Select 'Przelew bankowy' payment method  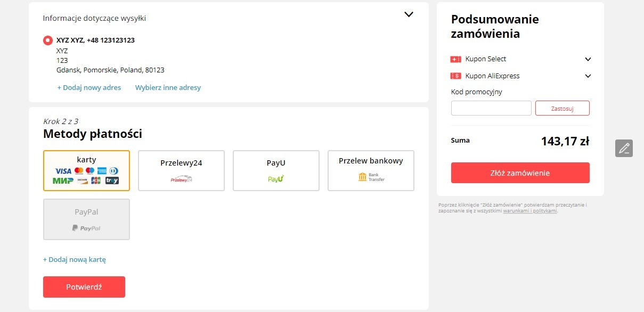[x=371, y=170]
